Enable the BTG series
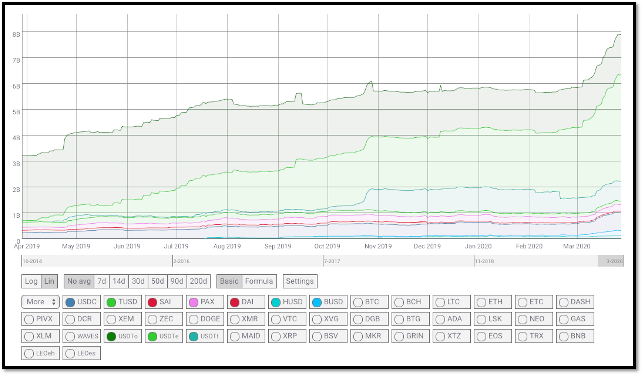643x376 pixels. click(410, 319)
